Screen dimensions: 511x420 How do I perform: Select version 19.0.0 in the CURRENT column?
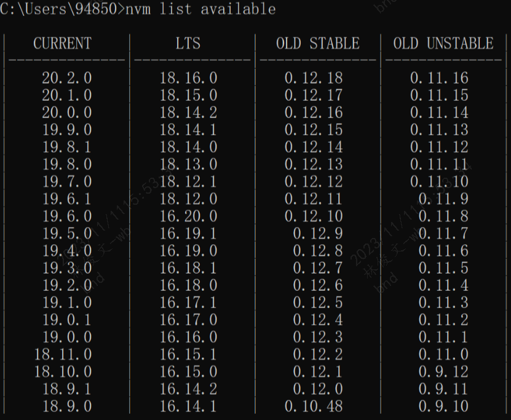pyautogui.click(x=67, y=337)
